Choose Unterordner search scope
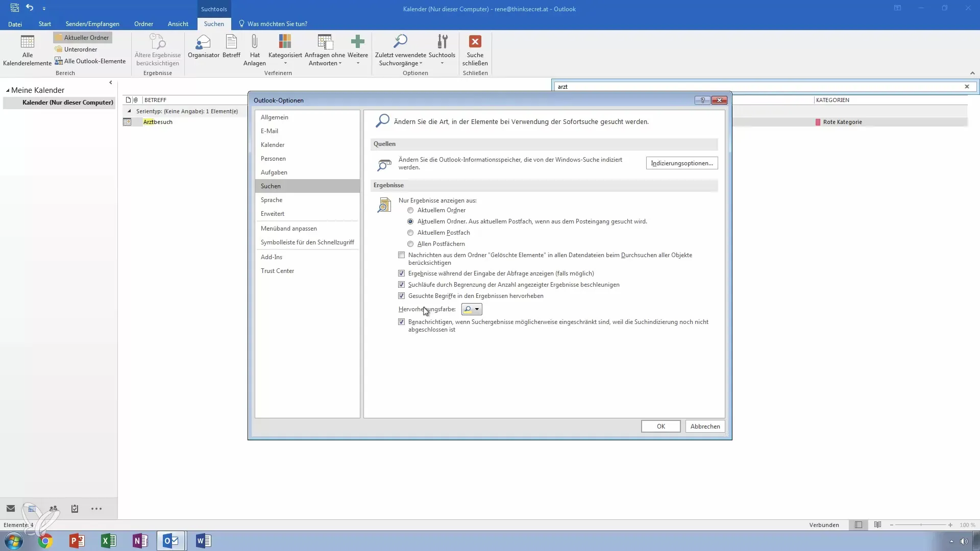The height and width of the screenshot is (551, 980). coord(76,49)
